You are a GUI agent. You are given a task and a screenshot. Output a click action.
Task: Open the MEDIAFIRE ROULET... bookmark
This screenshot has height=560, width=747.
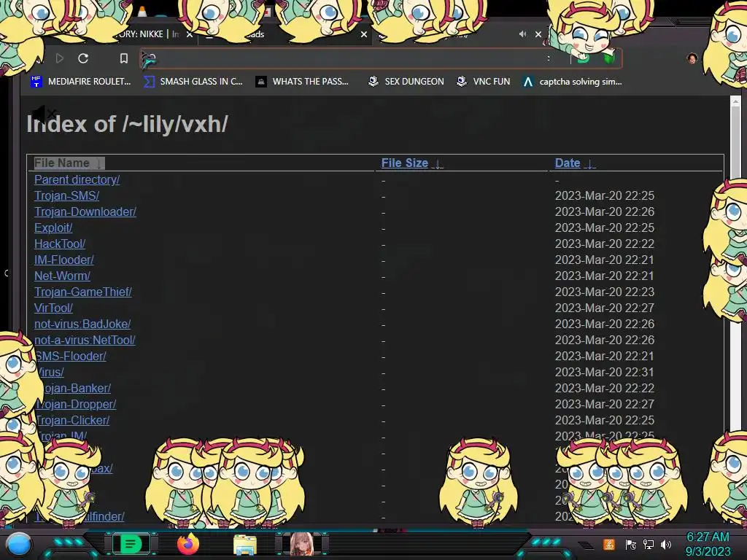(80, 82)
